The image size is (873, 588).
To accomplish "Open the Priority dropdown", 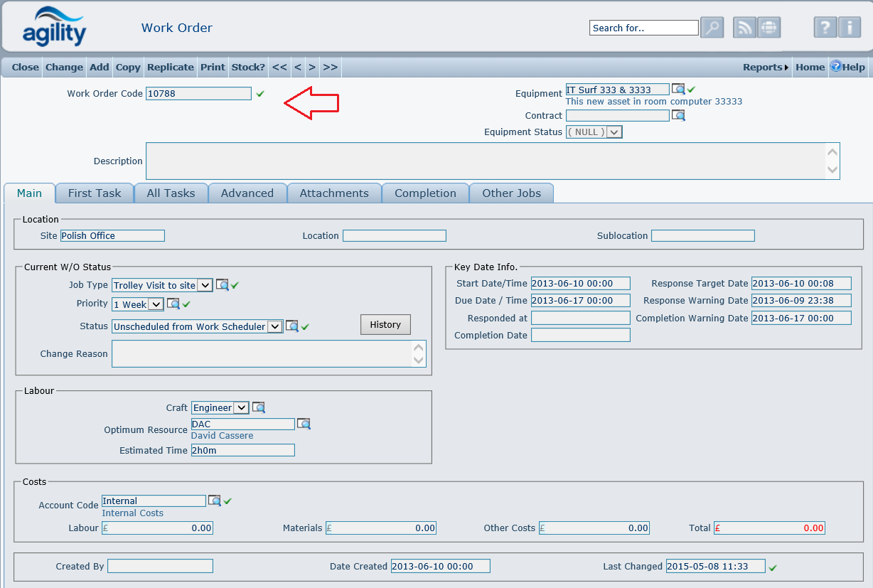I will pyautogui.click(x=156, y=304).
